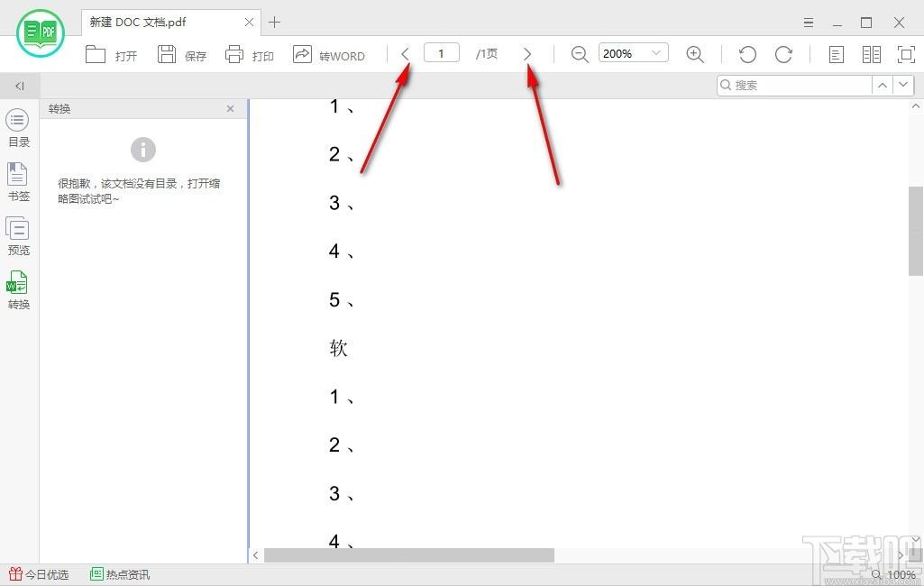Open the 转换 conversion panel
The width and height of the screenshot is (924, 586).
point(18,290)
